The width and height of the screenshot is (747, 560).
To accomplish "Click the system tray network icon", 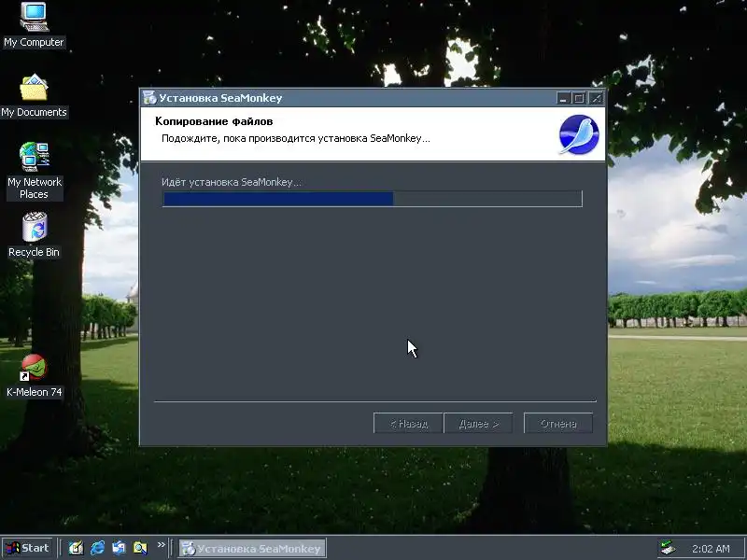I will coord(669,548).
